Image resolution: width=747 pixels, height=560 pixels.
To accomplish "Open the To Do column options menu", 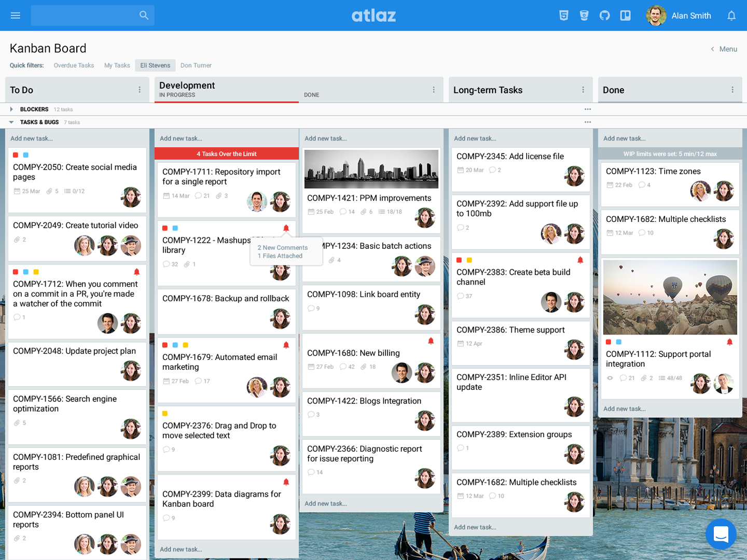I will (x=140, y=90).
